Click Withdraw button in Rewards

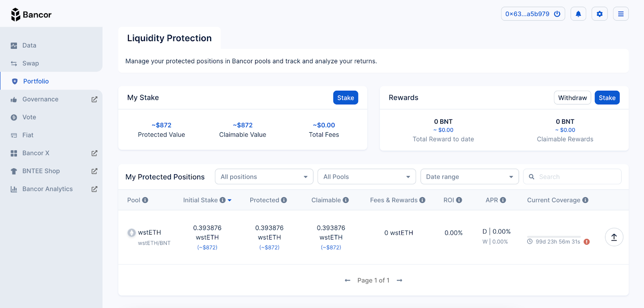coord(572,98)
